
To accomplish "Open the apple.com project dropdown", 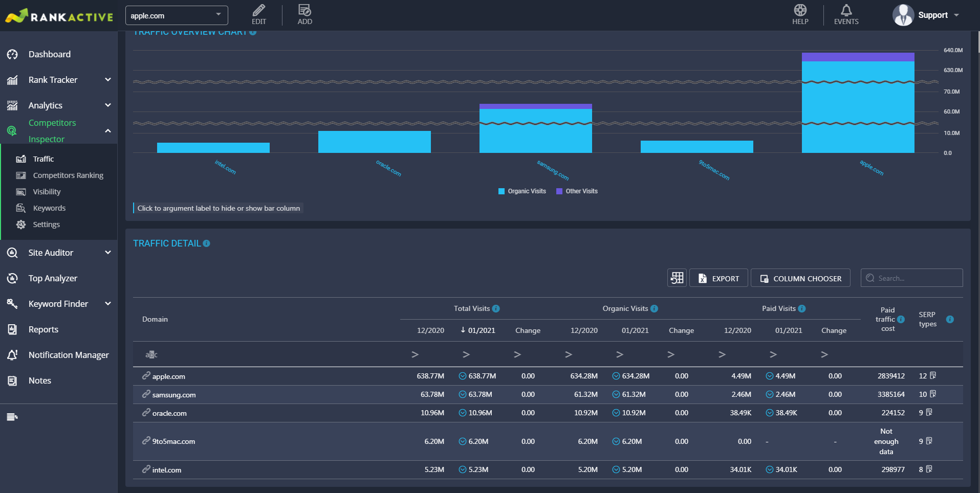I will pos(177,15).
